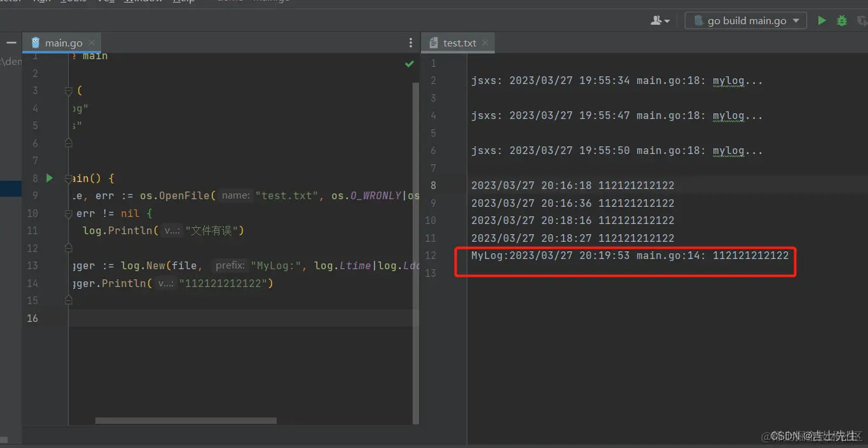Click the gopher icon on main.go tab
Image resolution: width=868 pixels, height=448 pixels.
click(36, 43)
